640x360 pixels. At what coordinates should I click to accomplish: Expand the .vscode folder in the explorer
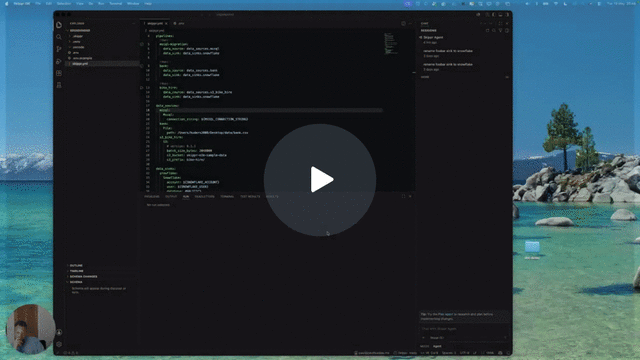pyautogui.click(x=102, y=47)
